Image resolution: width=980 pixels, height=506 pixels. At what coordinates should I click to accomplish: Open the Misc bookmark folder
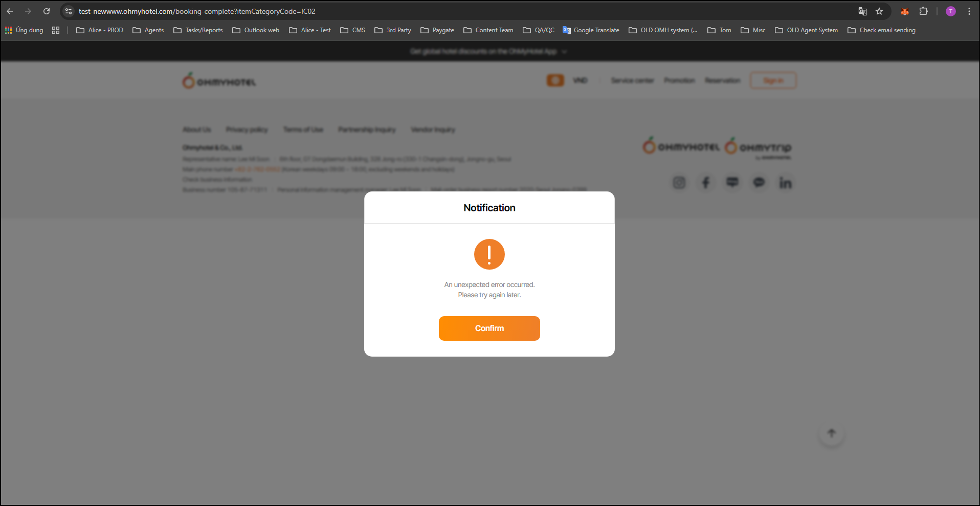[753, 30]
